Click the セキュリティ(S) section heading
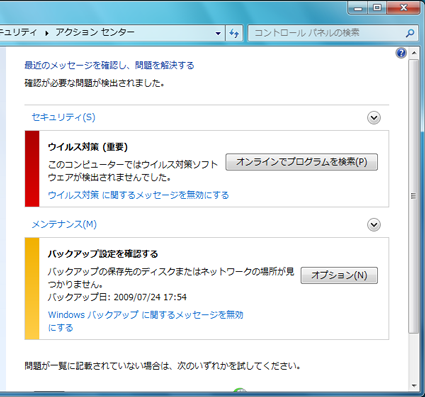 [x=63, y=117]
